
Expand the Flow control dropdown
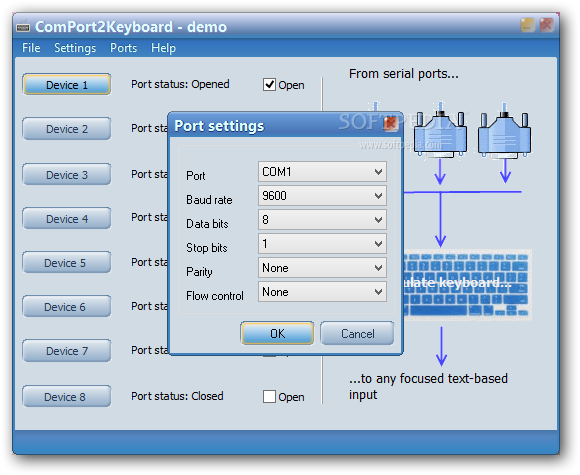pos(322,292)
